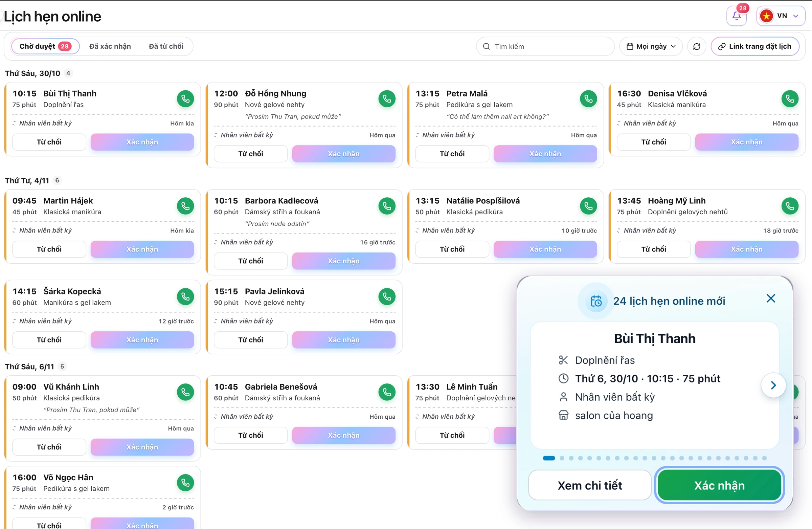Open the VN language dropdown

781,16
